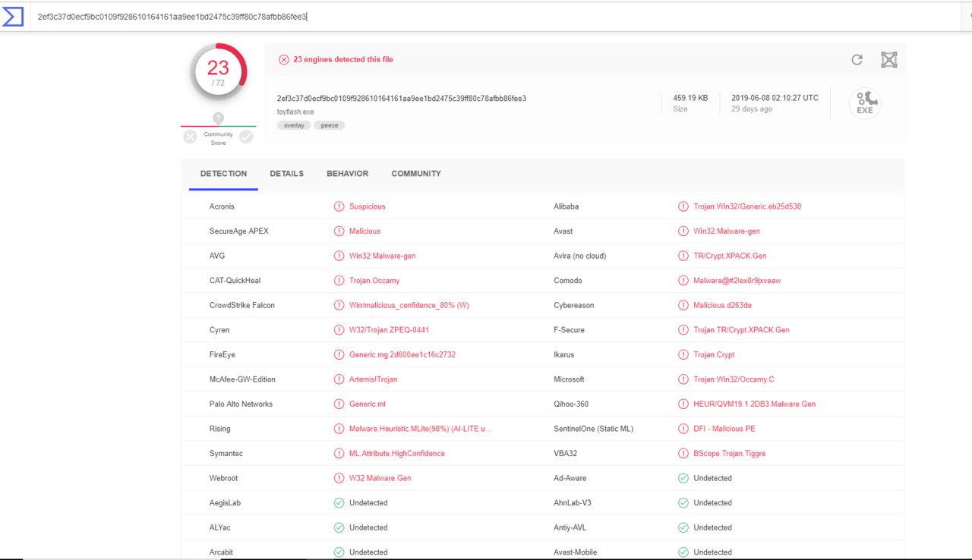Click the alert icon beside '23 engines detected'
Viewport: 972px width, 560px height.
click(x=284, y=60)
